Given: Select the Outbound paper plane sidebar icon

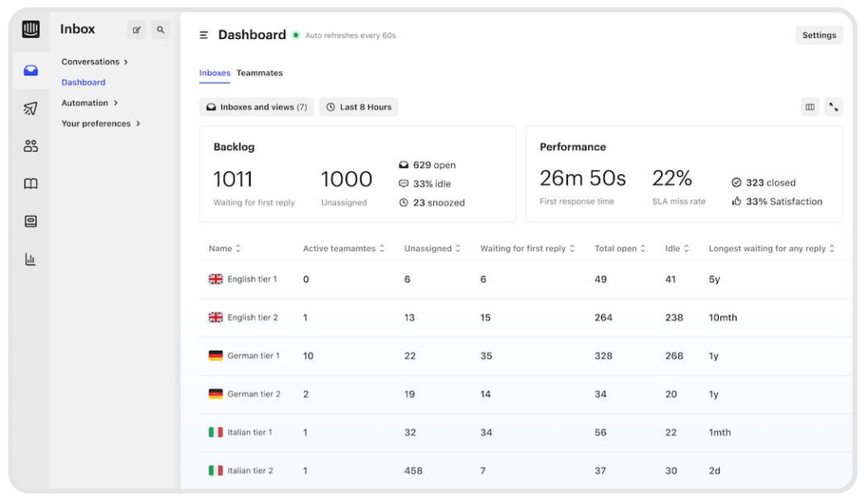Looking at the screenshot, I should [31, 108].
